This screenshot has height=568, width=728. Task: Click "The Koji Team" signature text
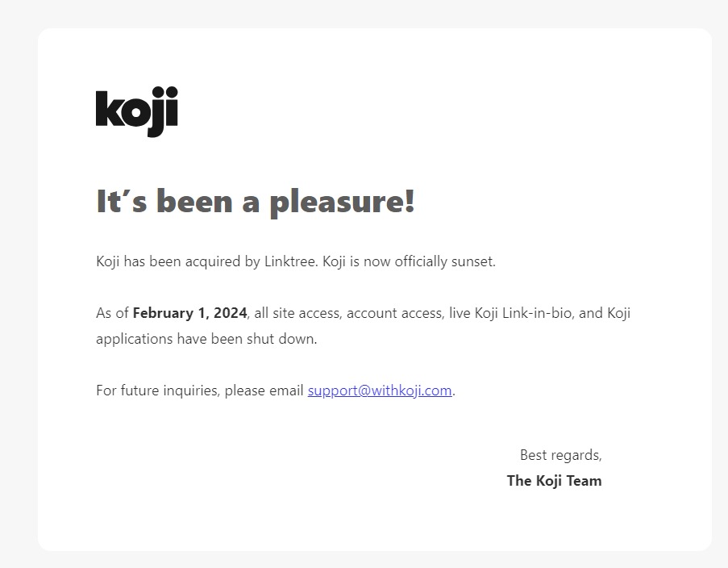(x=555, y=481)
